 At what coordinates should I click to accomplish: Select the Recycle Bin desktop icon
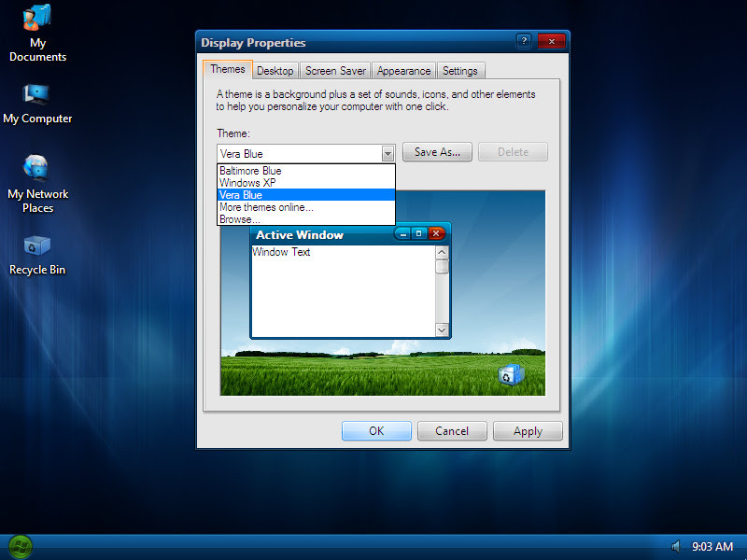tap(37, 256)
